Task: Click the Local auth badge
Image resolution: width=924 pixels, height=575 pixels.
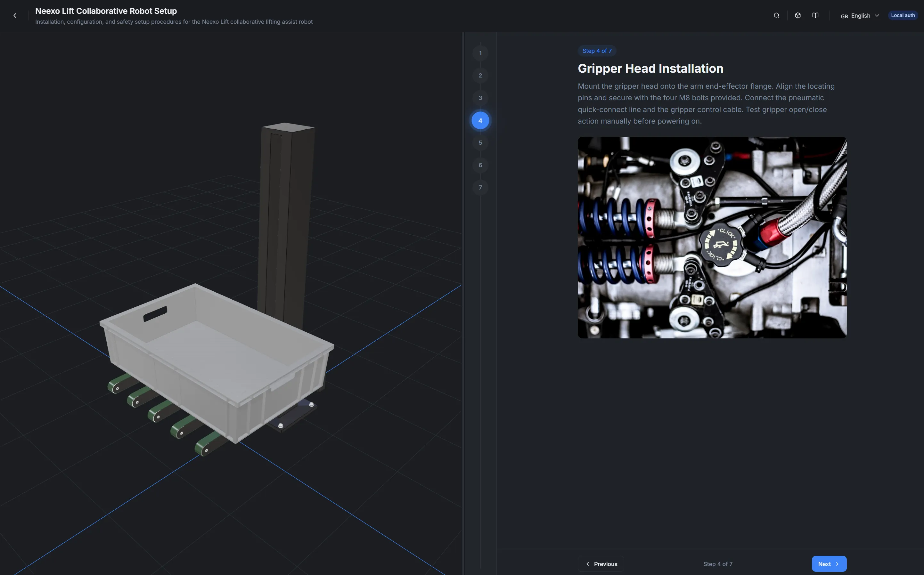Action: click(x=903, y=15)
